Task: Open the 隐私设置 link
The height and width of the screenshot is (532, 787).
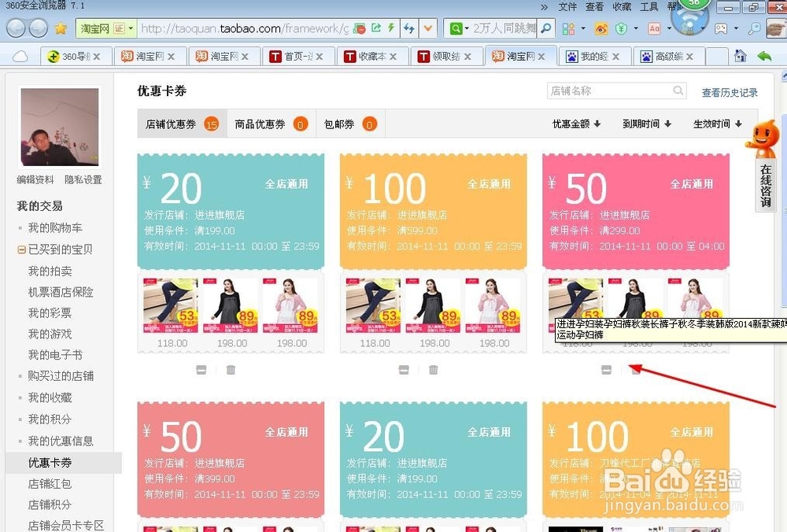Action: (83, 179)
